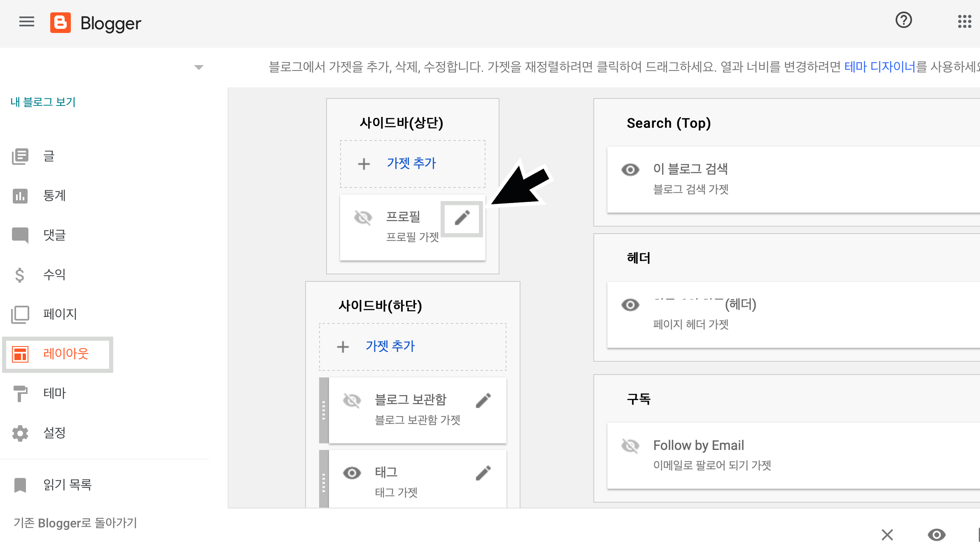The width and height of the screenshot is (980, 548).
Task: Edit the 프로필 gadget with pencil icon
Action: tap(462, 218)
